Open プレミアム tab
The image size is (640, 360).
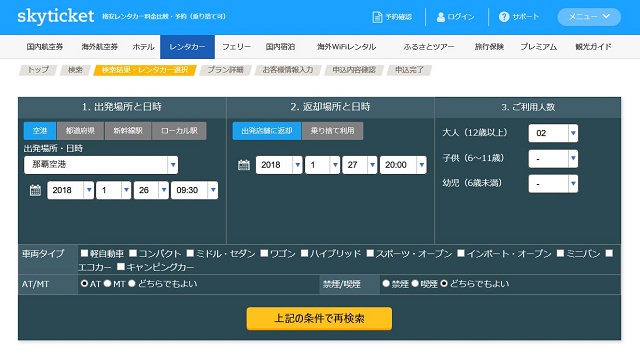pyautogui.click(x=538, y=47)
